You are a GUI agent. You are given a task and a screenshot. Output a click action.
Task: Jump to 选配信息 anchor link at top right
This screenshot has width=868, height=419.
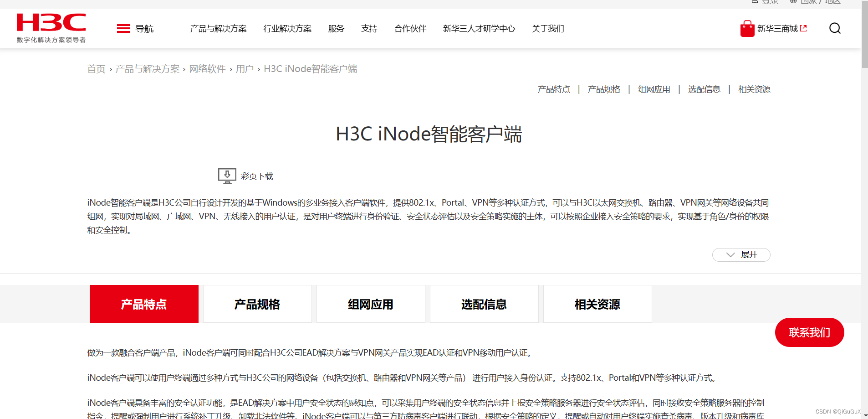point(704,89)
